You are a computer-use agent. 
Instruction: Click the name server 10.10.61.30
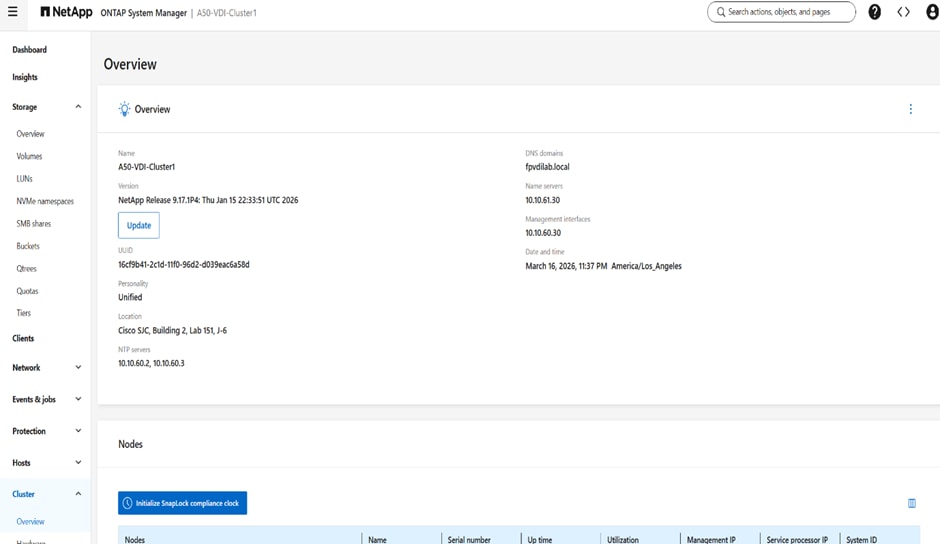[543, 200]
